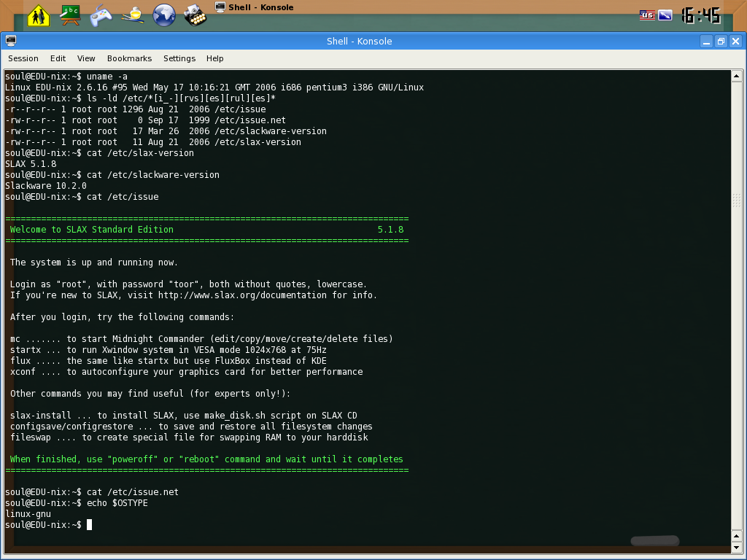Select Shell - Konsole taskbar entry

[x=255, y=7]
